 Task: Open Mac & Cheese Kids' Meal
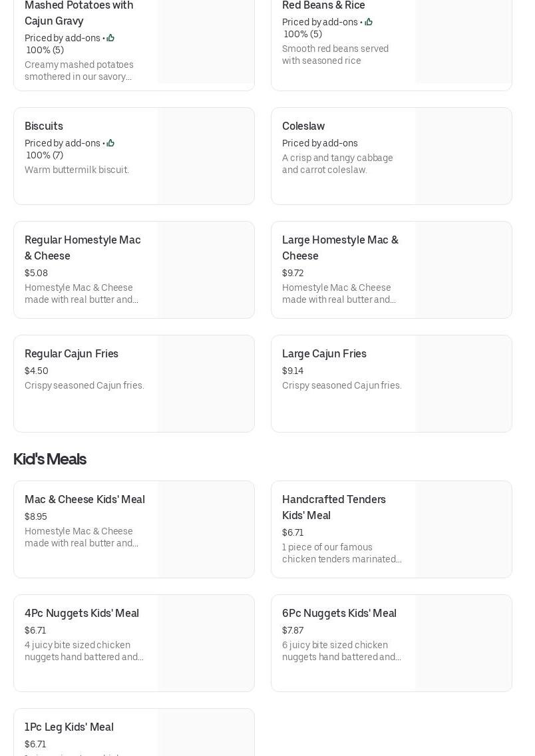pyautogui.click(x=85, y=500)
